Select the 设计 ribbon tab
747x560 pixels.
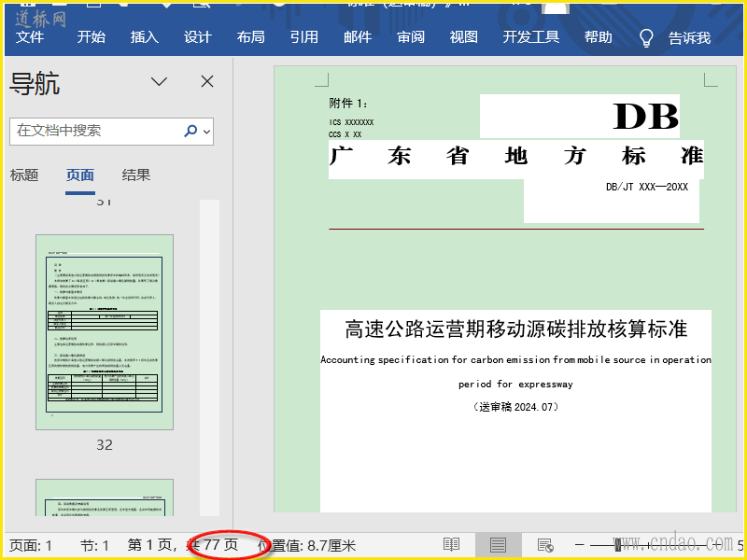point(197,36)
